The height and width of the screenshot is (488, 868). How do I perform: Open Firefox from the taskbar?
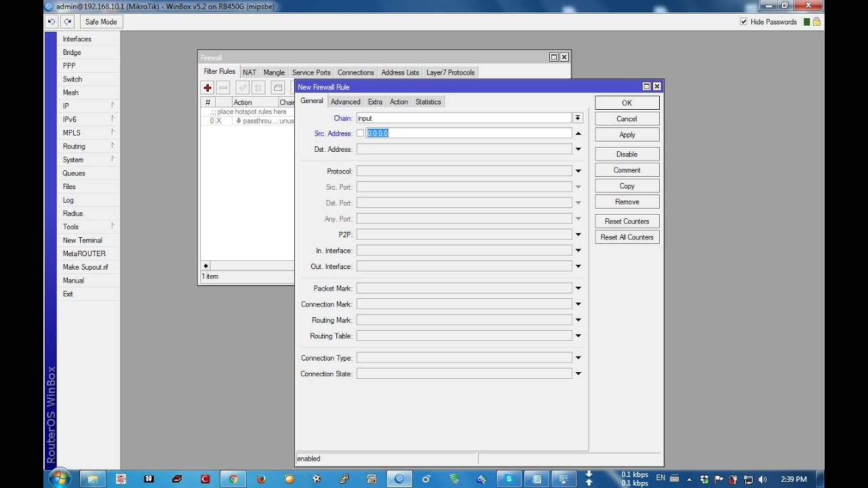261,479
